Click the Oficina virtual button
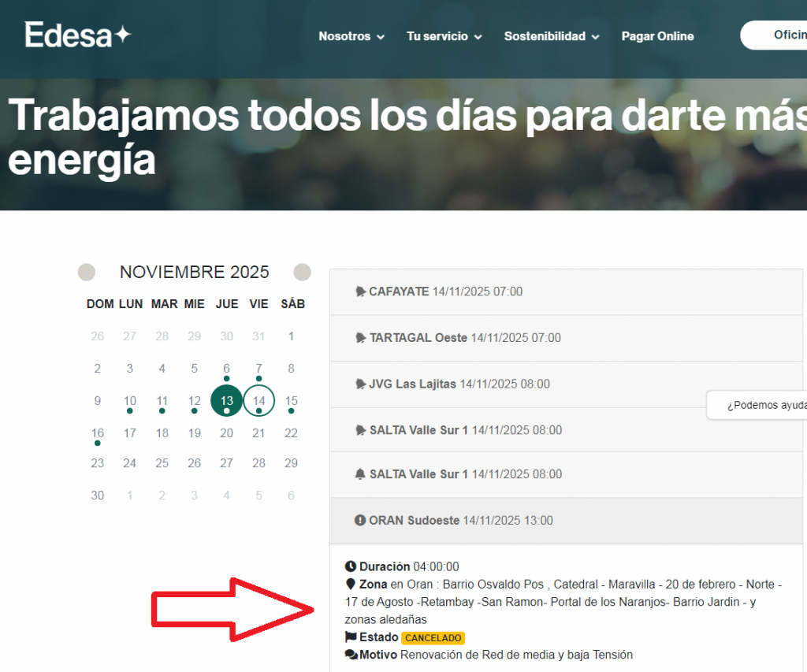The image size is (807, 672). 774,35
